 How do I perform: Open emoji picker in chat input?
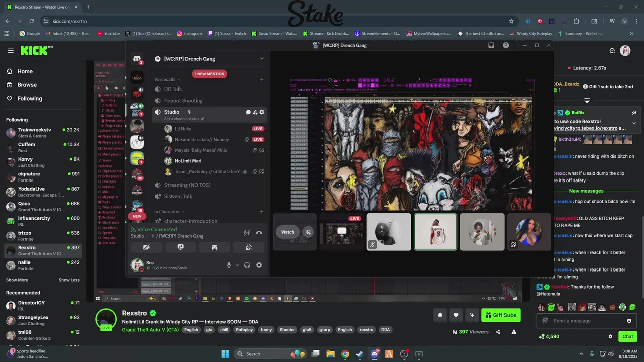(x=629, y=321)
